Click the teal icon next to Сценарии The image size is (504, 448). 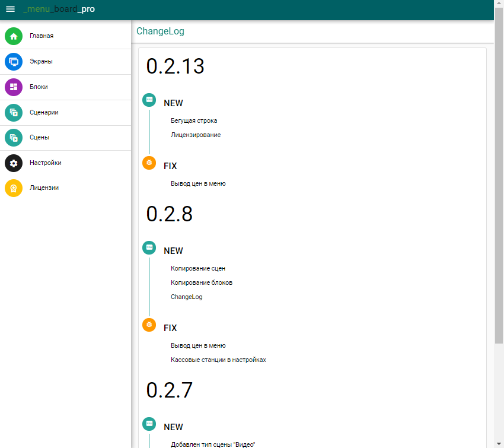(x=14, y=113)
